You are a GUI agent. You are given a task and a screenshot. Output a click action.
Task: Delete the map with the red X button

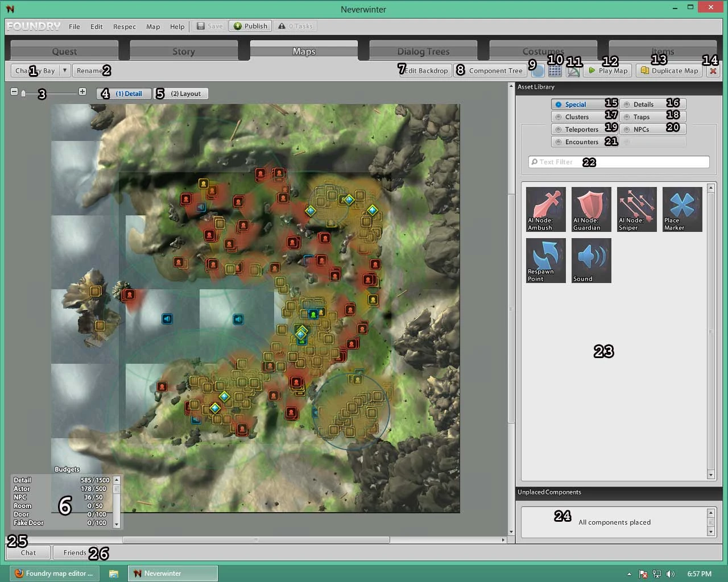tap(713, 70)
